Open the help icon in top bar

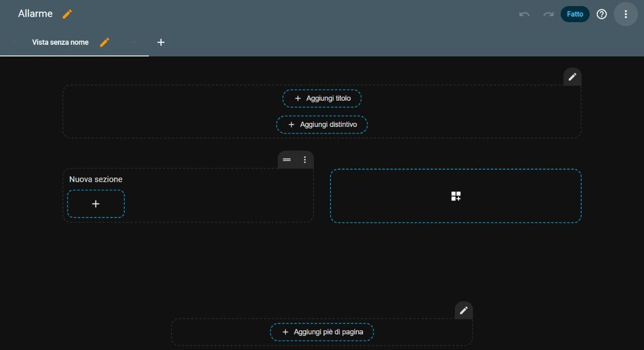(602, 14)
